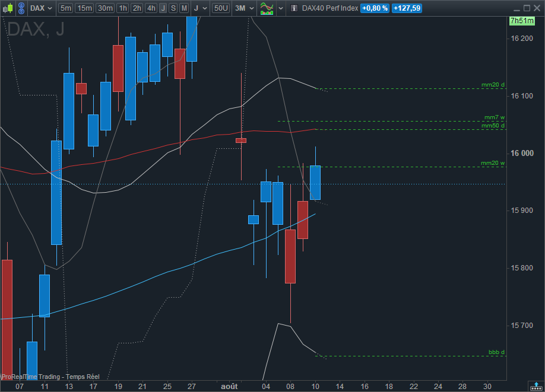Screen dimensions: 545x392
Task: Click the 15 800 price axis label
Action: tap(522, 268)
